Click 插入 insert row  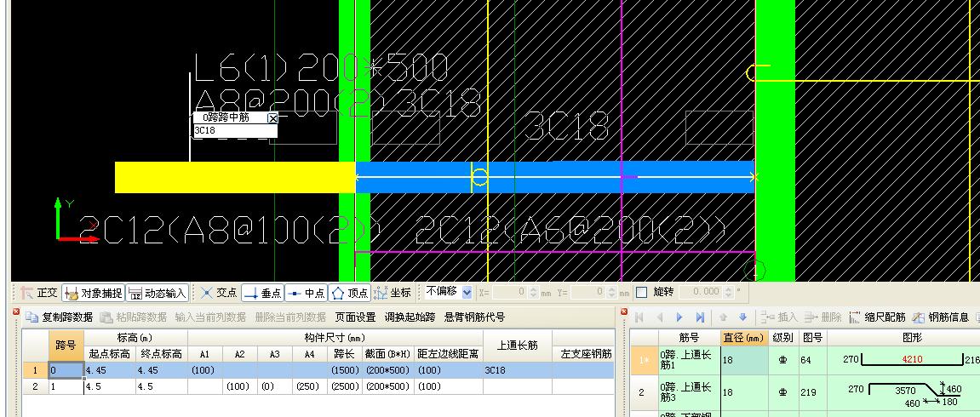pos(779,317)
